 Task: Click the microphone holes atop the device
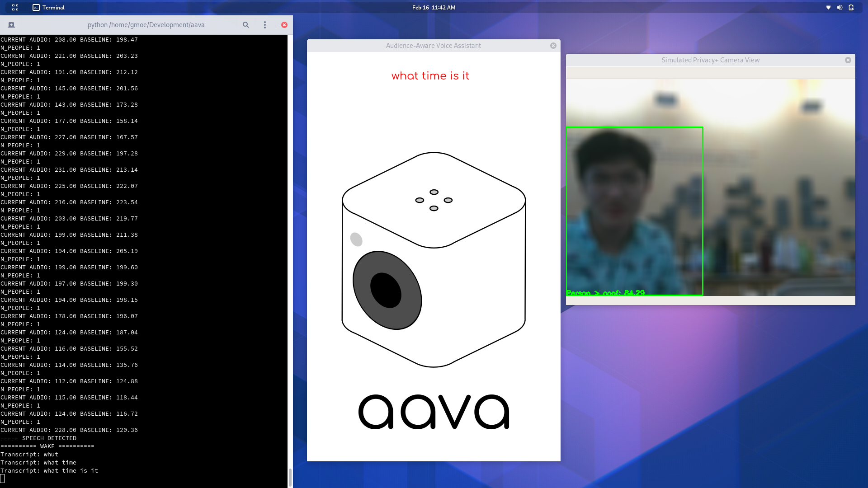[434, 200]
